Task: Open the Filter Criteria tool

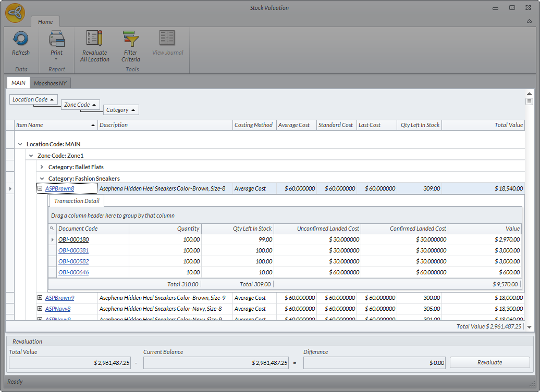Action: (131, 39)
